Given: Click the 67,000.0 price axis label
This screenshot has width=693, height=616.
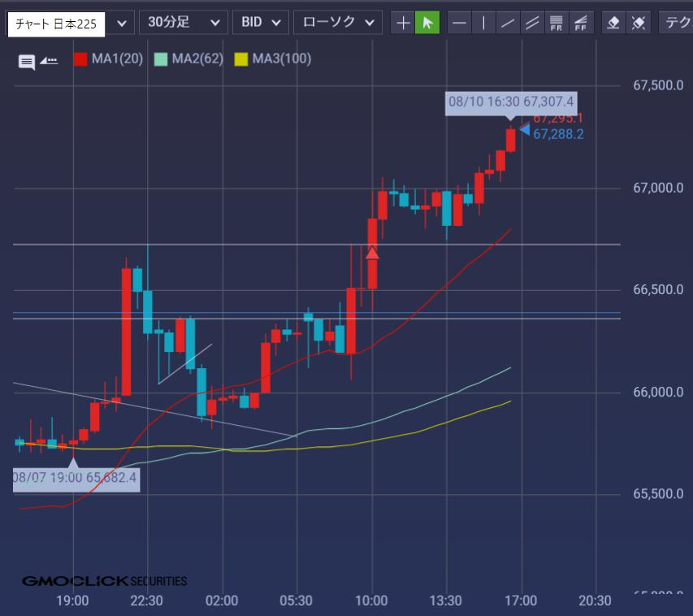Looking at the screenshot, I should tap(658, 188).
